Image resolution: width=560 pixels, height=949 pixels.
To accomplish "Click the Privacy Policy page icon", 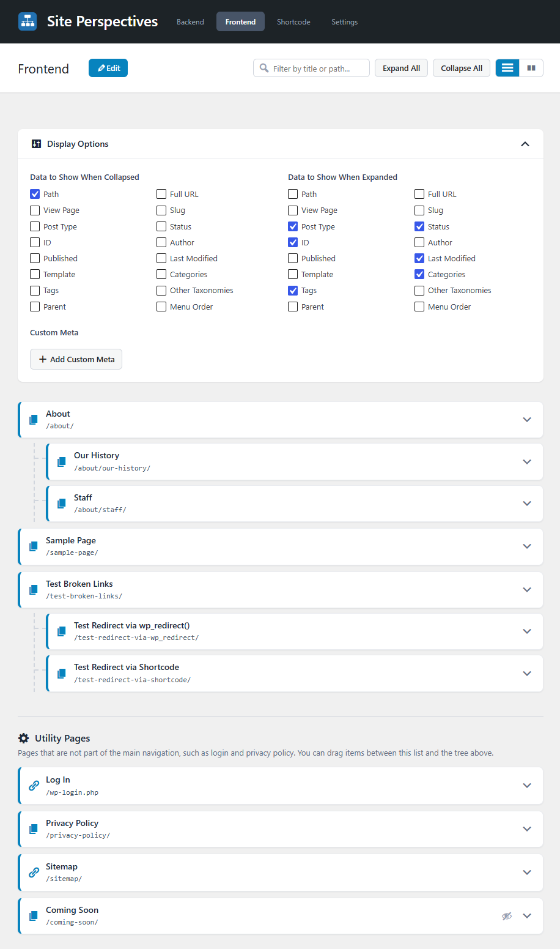I will click(x=34, y=829).
